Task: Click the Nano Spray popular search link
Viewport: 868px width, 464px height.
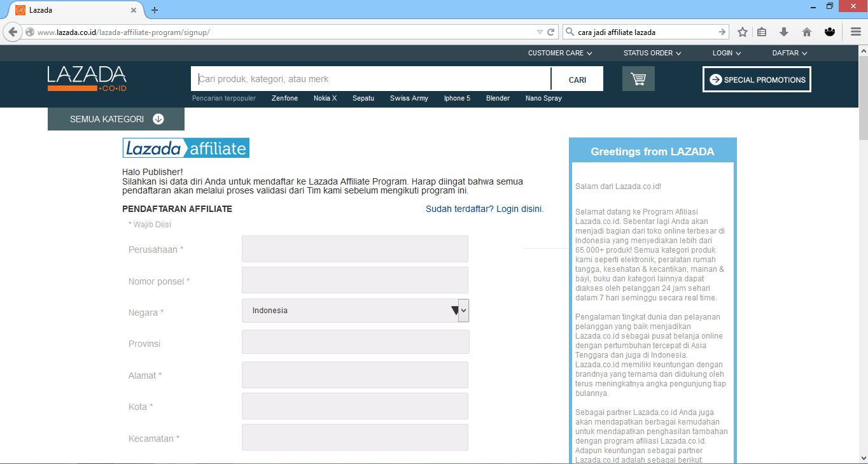Action: coord(543,98)
